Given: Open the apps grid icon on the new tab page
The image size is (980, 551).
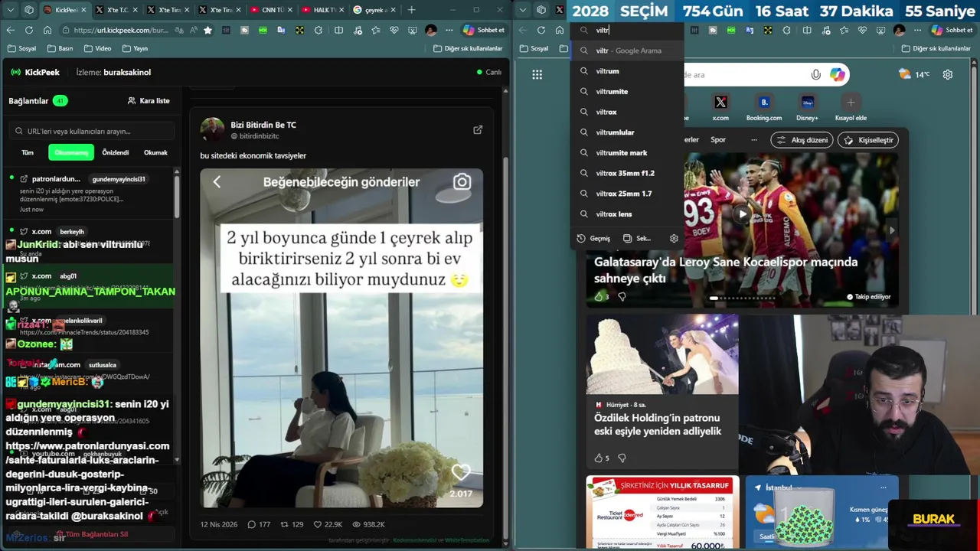Looking at the screenshot, I should 537,74.
